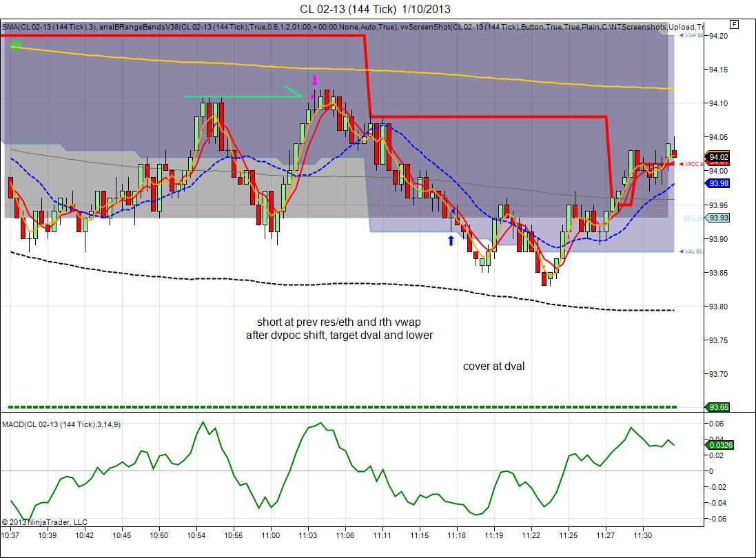Select the VAL label near 93.88

(691, 251)
